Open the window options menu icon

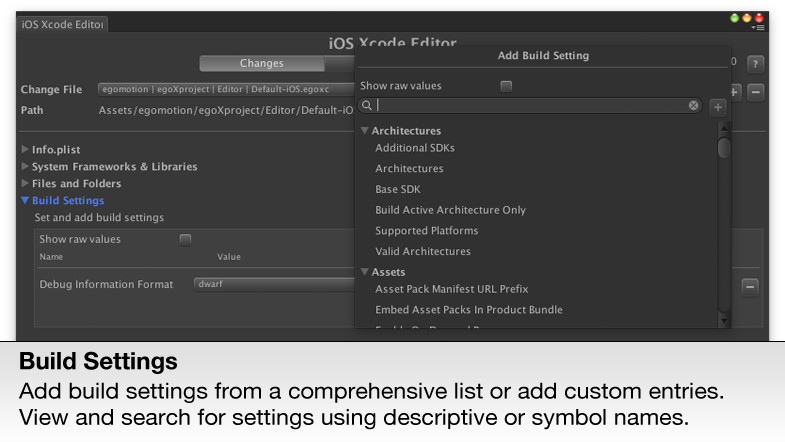(760, 28)
